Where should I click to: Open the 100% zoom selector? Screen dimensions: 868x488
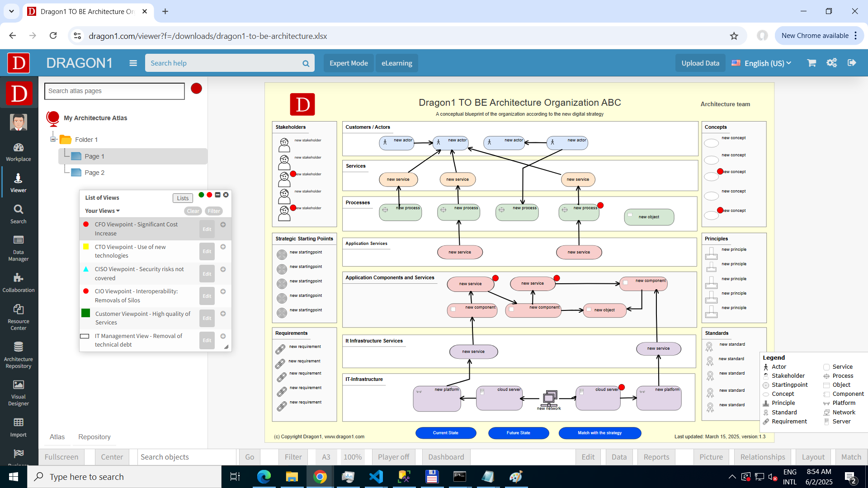pyautogui.click(x=353, y=457)
